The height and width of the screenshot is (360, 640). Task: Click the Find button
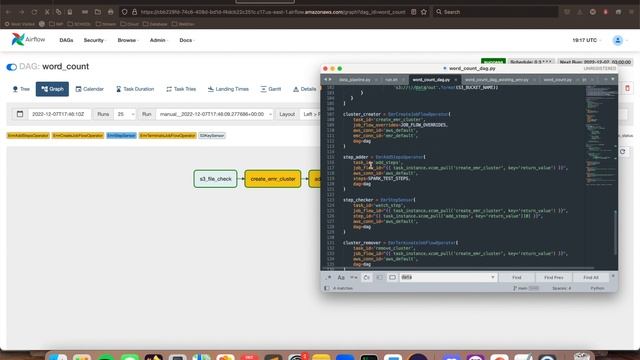(x=516, y=278)
